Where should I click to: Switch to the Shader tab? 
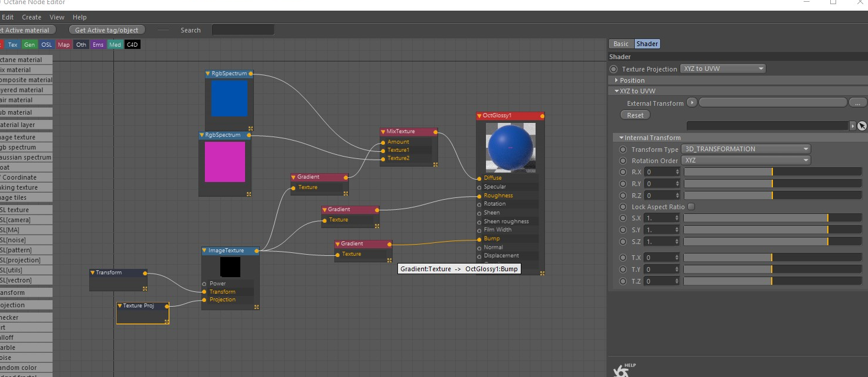(647, 44)
